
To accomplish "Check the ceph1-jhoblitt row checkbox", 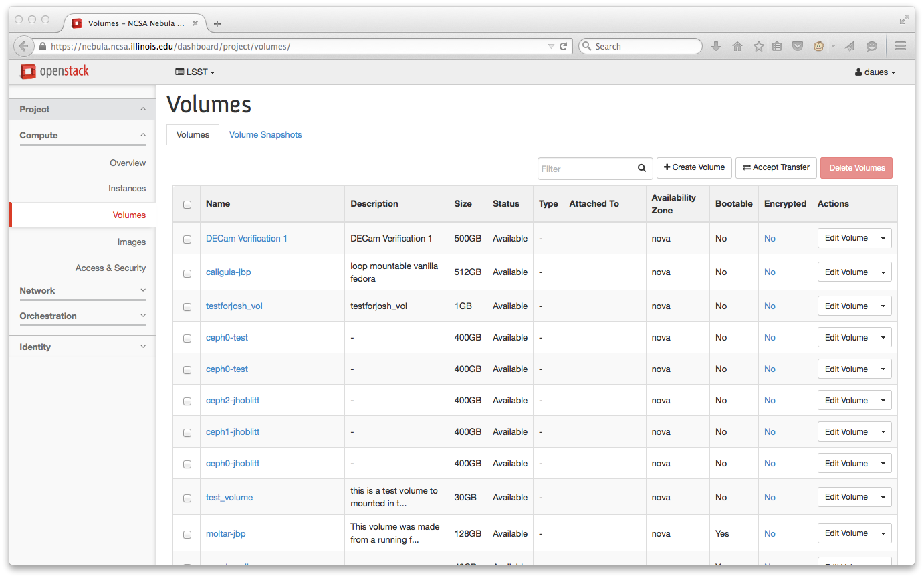I will click(187, 433).
